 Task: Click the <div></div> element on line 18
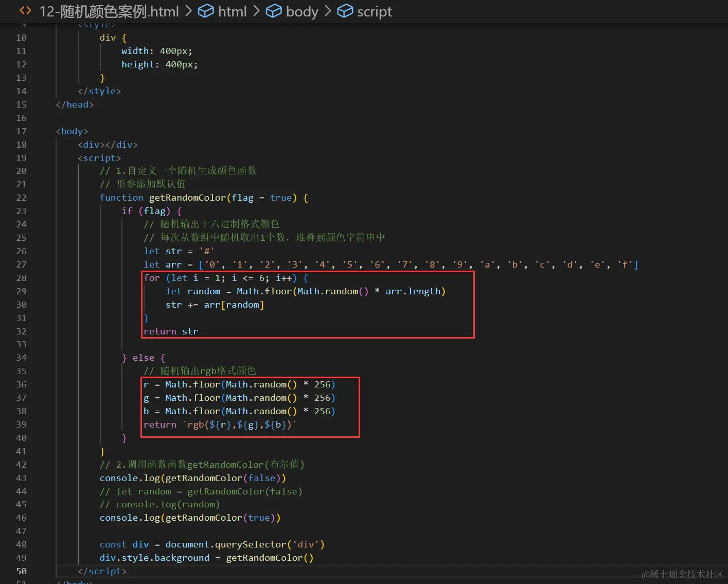(108, 145)
